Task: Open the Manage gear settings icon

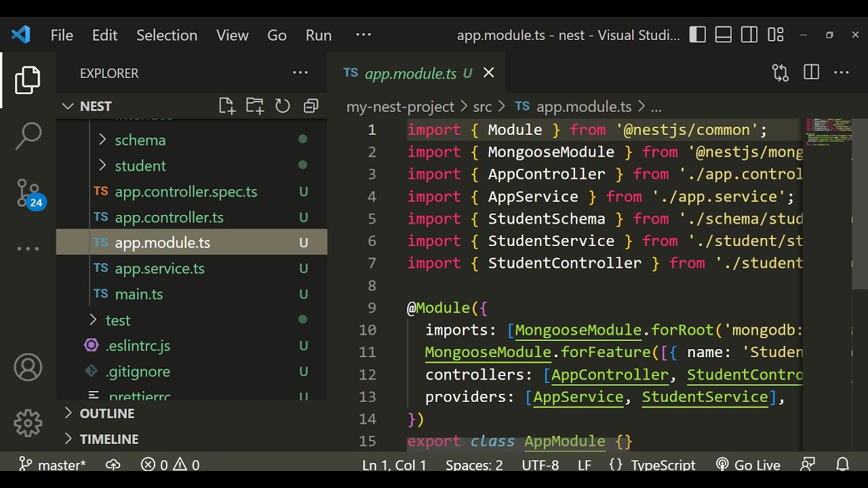Action: (x=28, y=423)
